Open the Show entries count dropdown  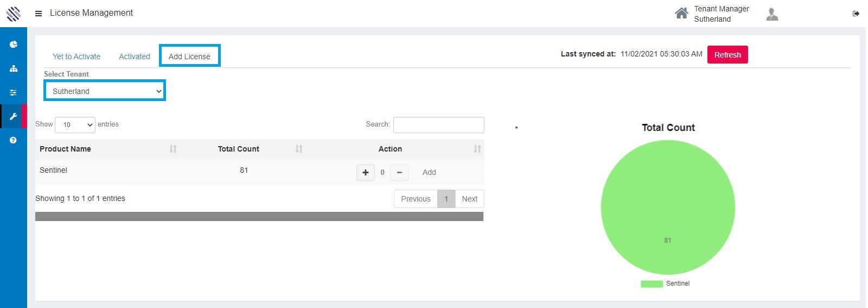(75, 125)
